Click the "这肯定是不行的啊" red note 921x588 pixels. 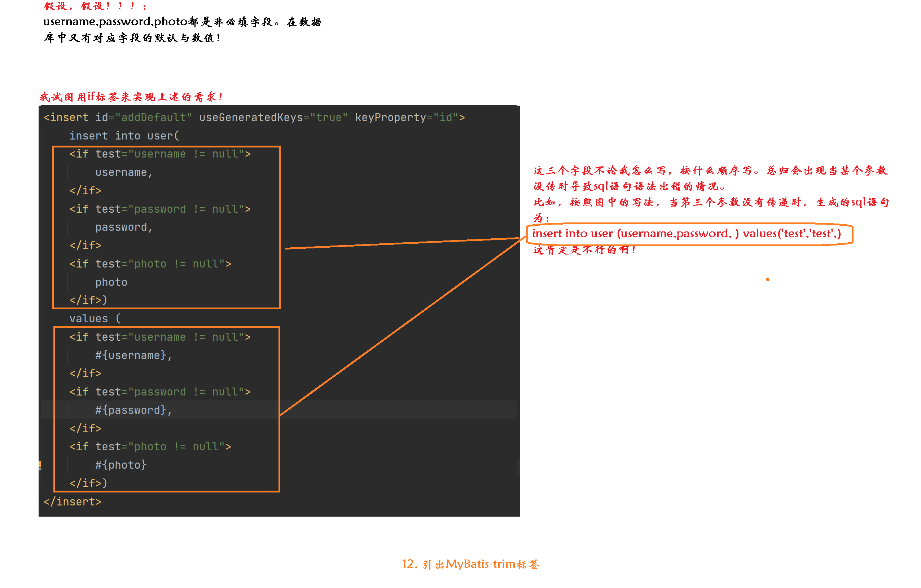click(584, 250)
